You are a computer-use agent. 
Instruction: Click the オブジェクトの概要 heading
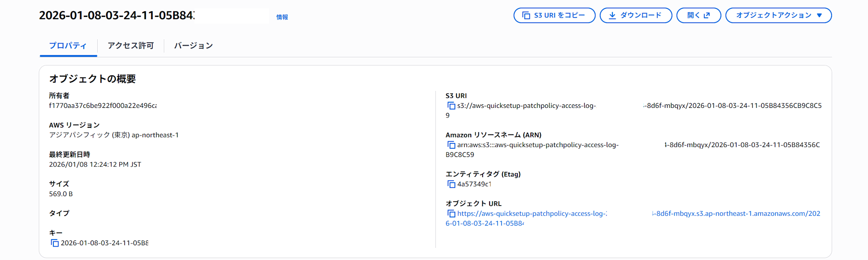pyautogui.click(x=92, y=79)
